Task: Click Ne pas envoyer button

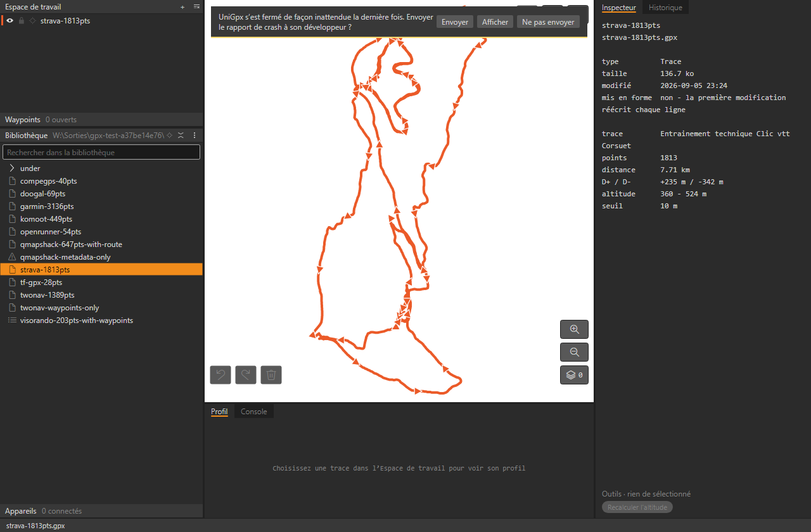Action: pyautogui.click(x=548, y=22)
